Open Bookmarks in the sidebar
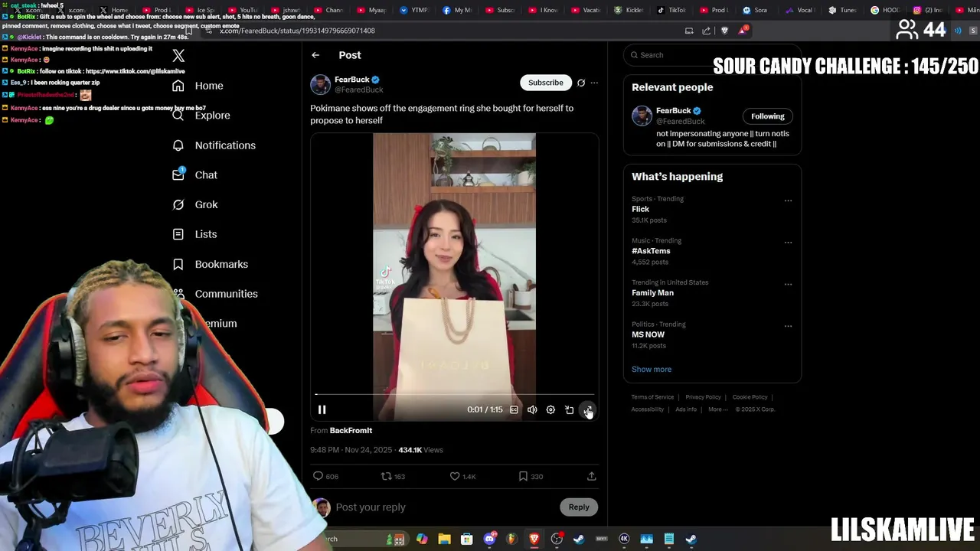 point(210,264)
